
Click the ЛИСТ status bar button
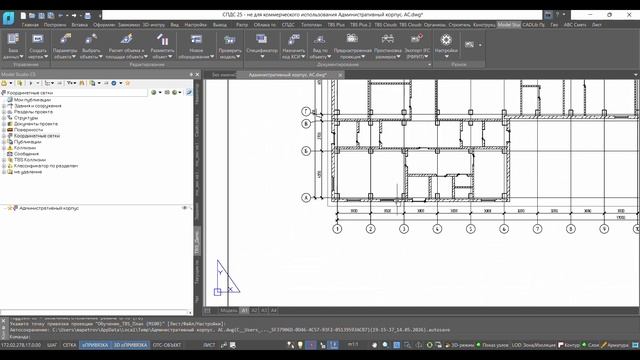coord(209,345)
